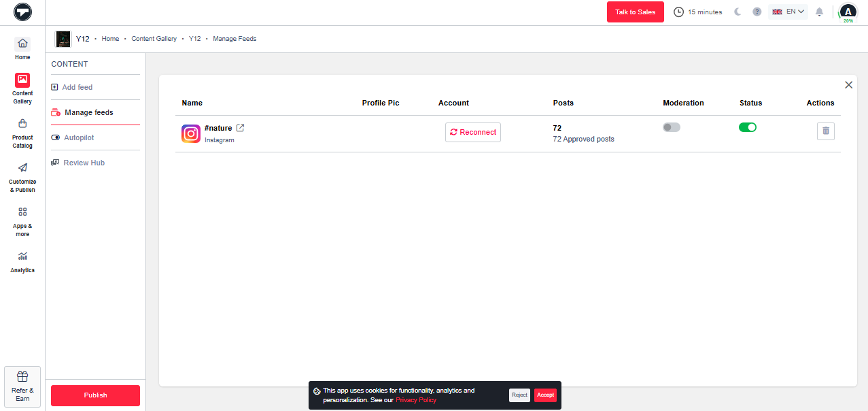Click the help question mark icon
Viewport: 868px width, 411px height.
click(757, 12)
